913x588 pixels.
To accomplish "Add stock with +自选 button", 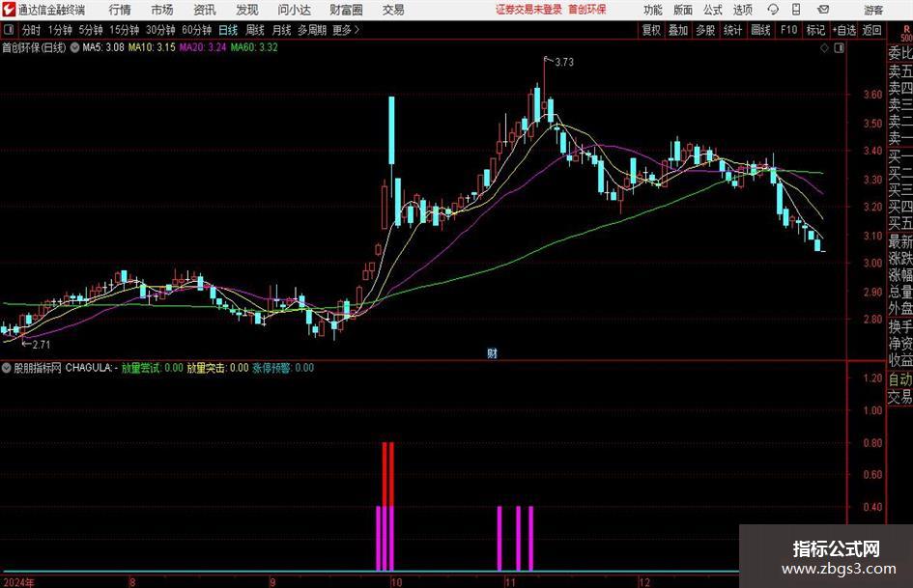I will 844,30.
